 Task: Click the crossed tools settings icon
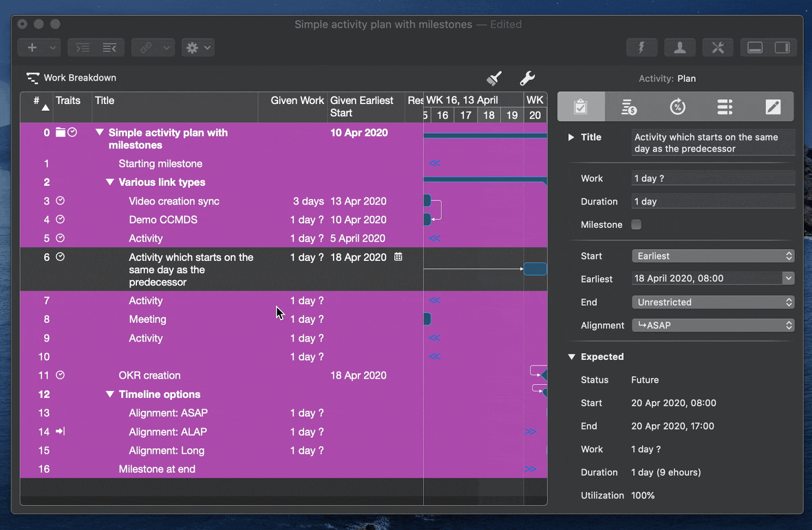click(x=718, y=48)
